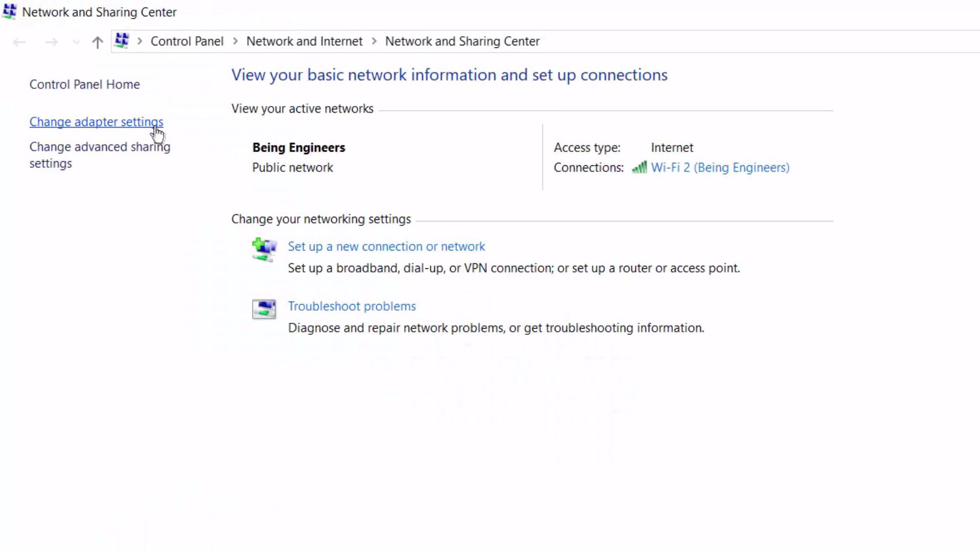Screen dimensions: 980x551
Task: Select Network and Sharing Center breadcrumb
Action: point(462,41)
